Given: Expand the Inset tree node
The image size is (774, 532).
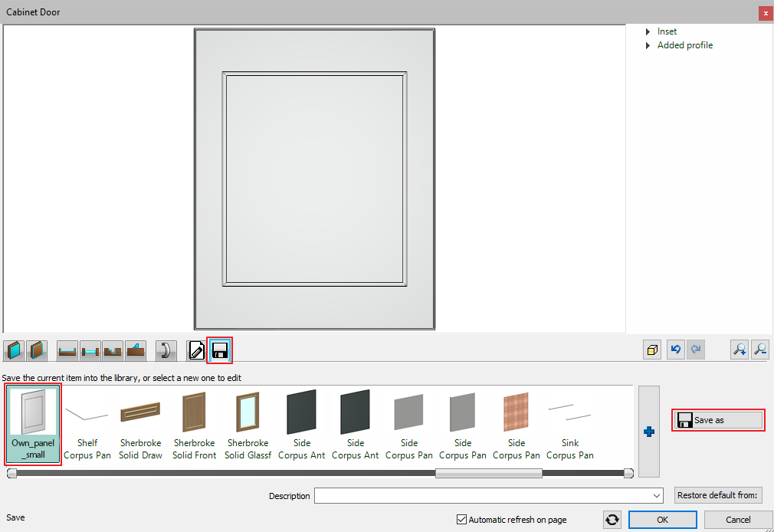Looking at the screenshot, I should click(x=648, y=31).
